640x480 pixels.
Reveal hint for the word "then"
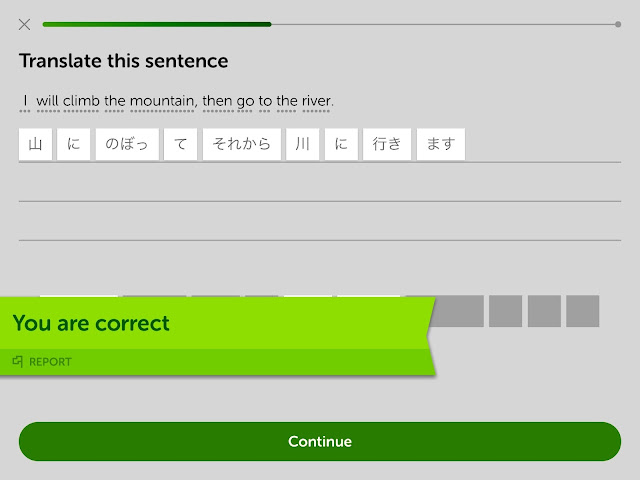click(217, 101)
